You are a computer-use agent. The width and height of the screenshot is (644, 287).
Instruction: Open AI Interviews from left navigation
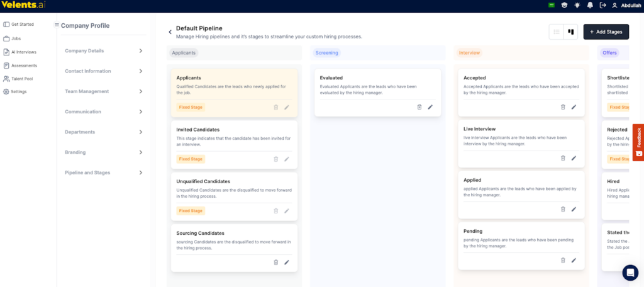23,52
